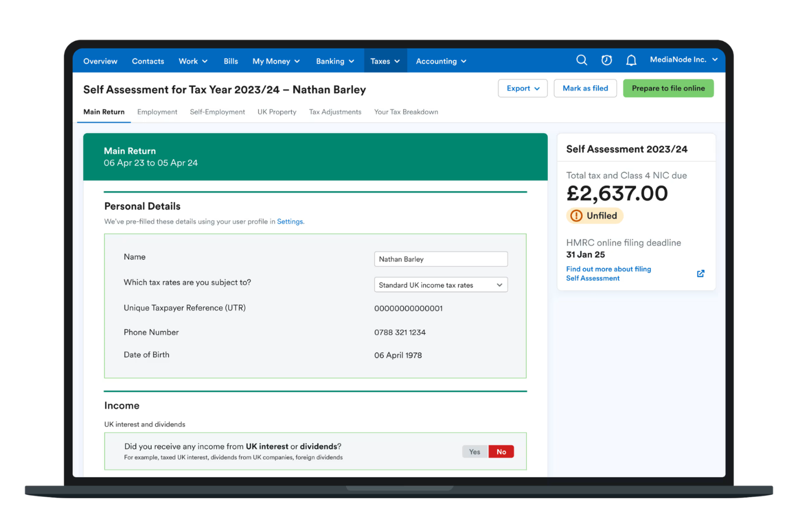Click the Mark as filed button
This screenshot has width=798, height=532.
(x=585, y=88)
